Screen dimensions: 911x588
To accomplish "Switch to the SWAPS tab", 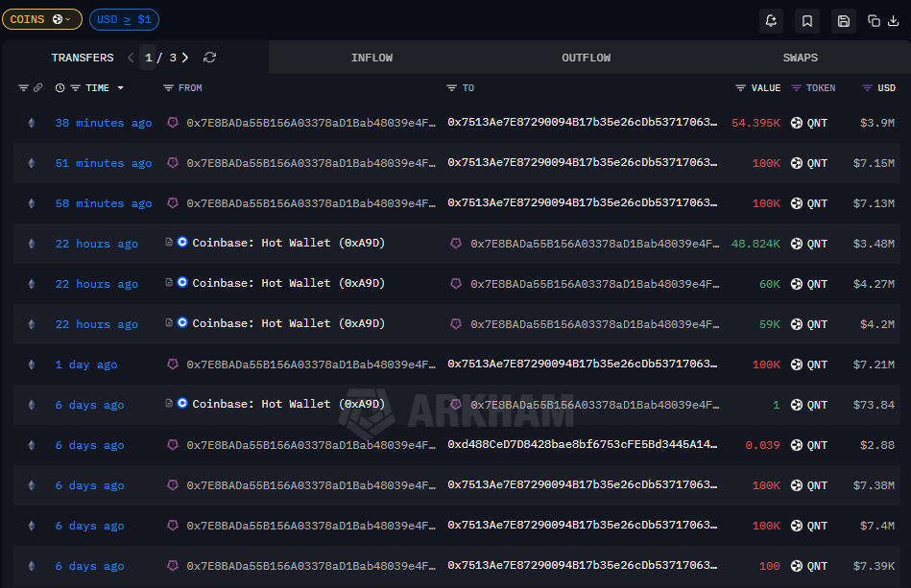I will point(800,58).
